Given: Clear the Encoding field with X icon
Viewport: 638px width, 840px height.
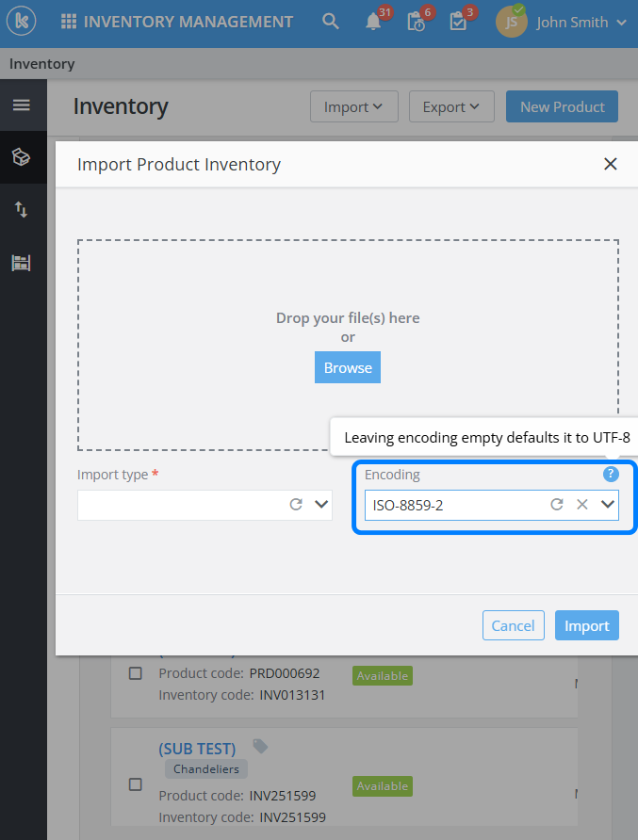Looking at the screenshot, I should (582, 505).
